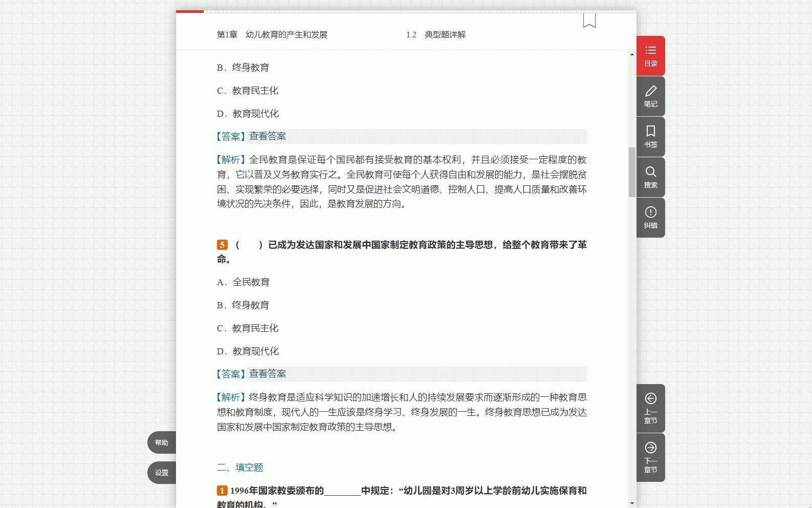This screenshot has height=508, width=812.
Task: Open the 帮助 help button
Action: [162, 442]
